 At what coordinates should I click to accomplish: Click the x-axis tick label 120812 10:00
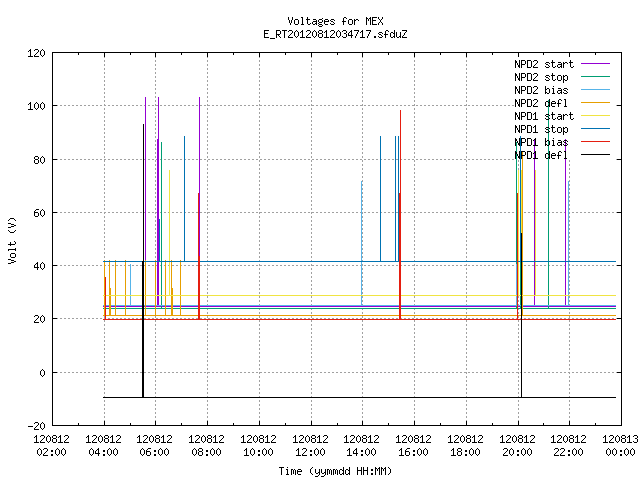258,445
